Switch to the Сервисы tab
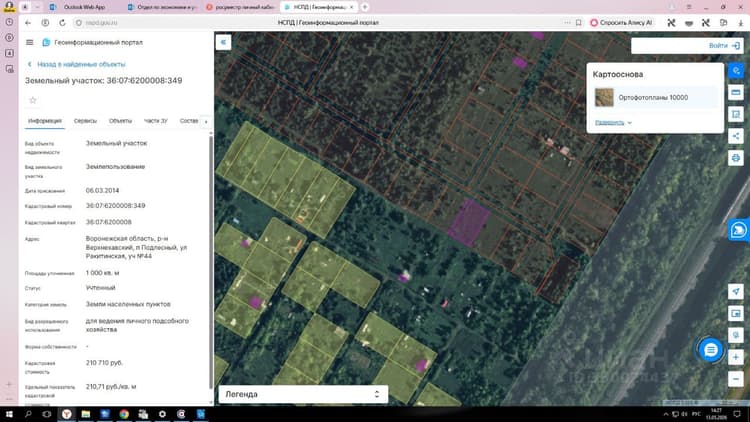This screenshot has width=750, height=422. point(85,121)
